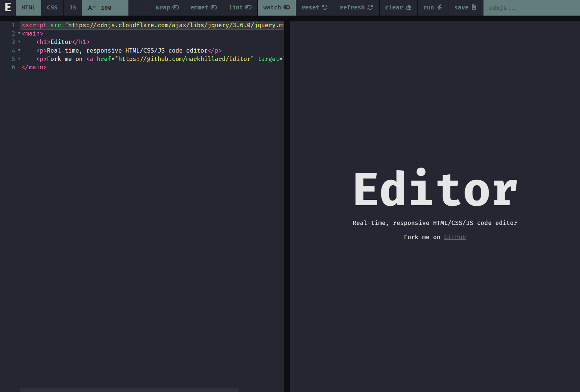
Task: Click the clear eraser button
Action: [x=398, y=8]
